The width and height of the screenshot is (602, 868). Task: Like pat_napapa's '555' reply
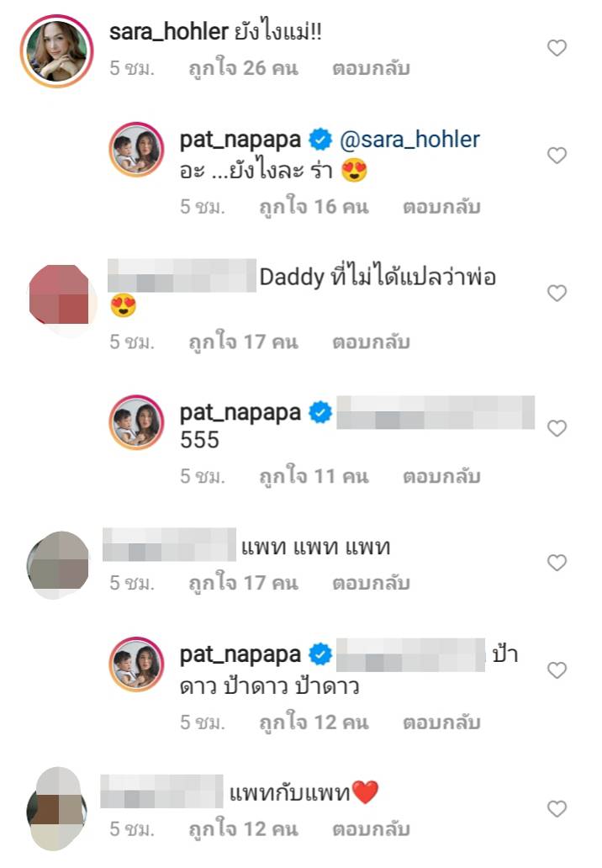tap(557, 428)
